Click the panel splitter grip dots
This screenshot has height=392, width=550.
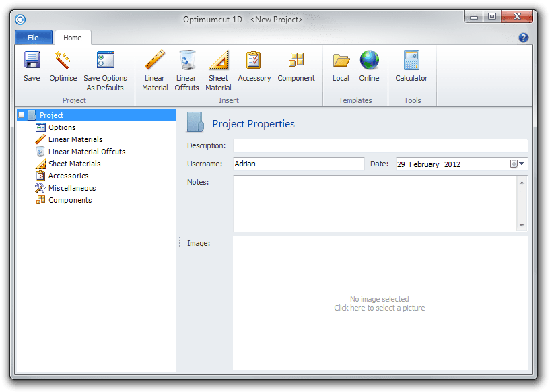180,242
